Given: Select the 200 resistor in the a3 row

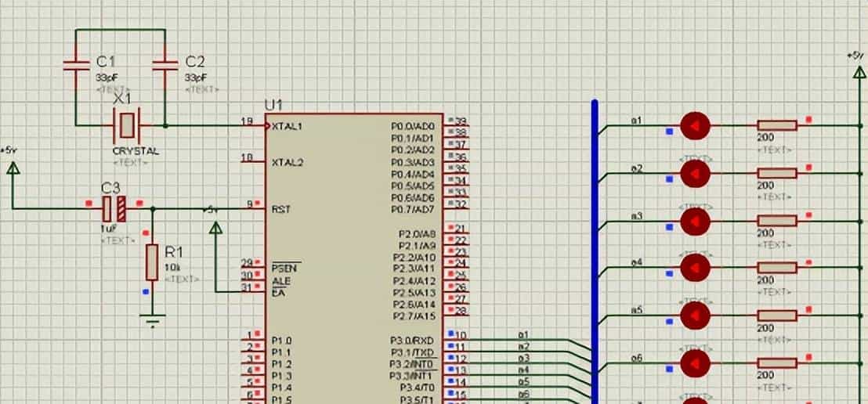Looking at the screenshot, I should pos(777,221).
